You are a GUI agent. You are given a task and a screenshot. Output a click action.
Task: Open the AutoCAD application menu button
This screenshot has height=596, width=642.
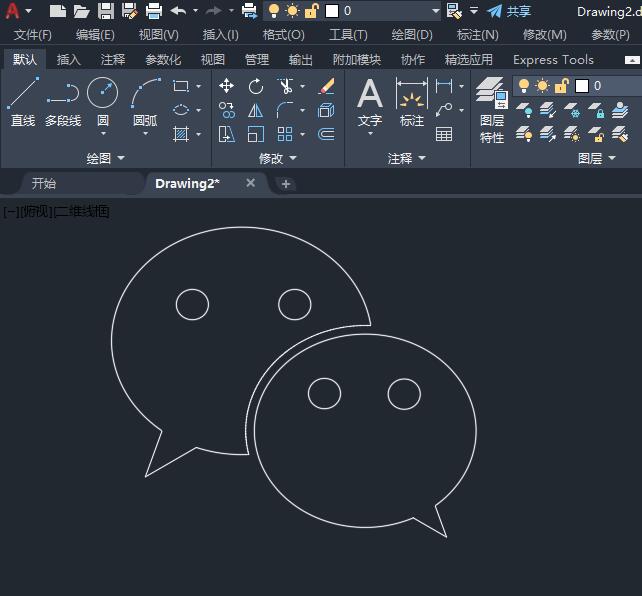pyautogui.click(x=13, y=11)
